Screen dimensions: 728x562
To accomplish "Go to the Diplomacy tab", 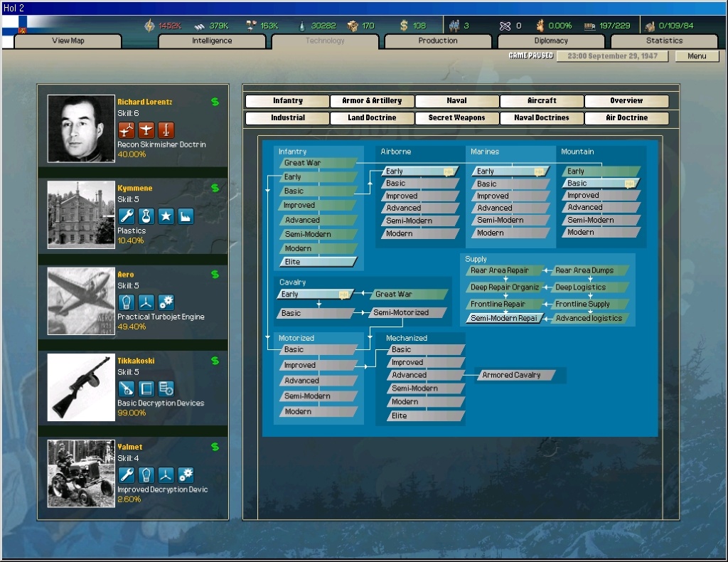I will click(551, 41).
